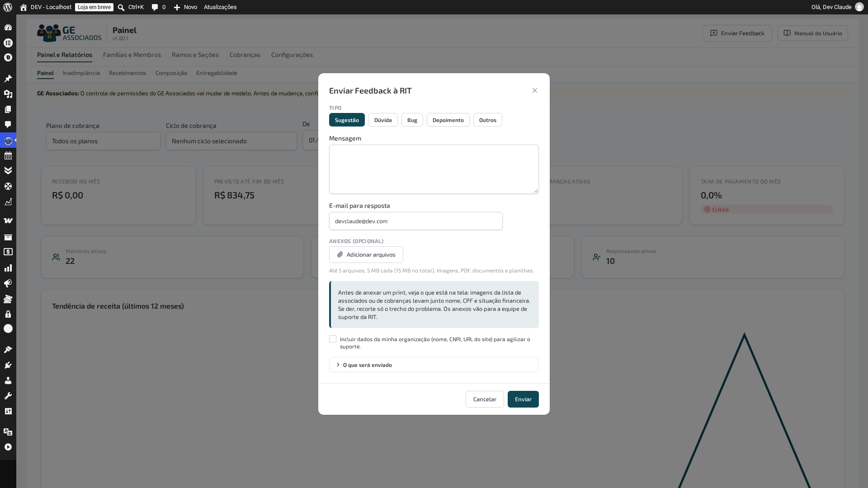Expand 'O que será enviado' section
Screen dimensions: 868x488
[x=434, y=365]
